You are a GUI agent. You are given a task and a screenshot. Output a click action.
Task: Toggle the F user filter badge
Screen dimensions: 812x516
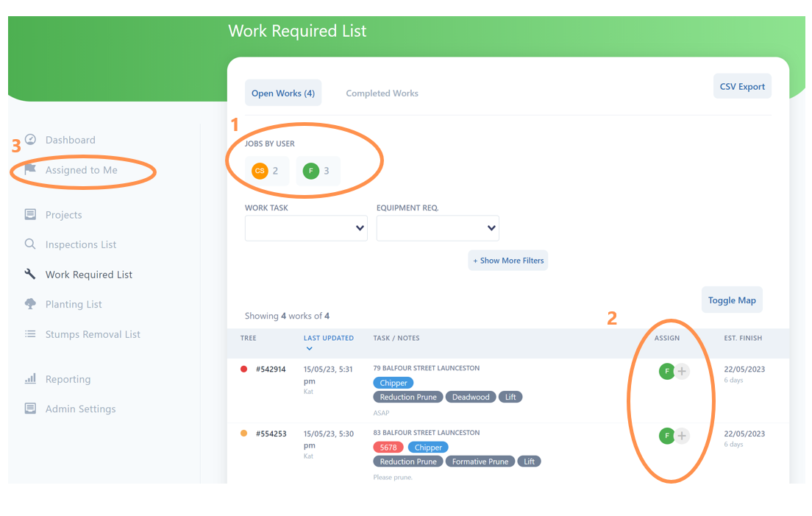pyautogui.click(x=318, y=170)
